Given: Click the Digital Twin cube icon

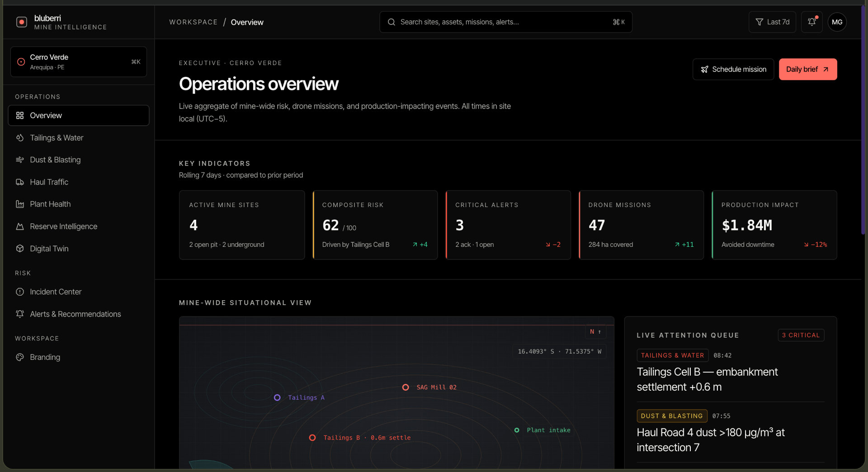Looking at the screenshot, I should [20, 248].
